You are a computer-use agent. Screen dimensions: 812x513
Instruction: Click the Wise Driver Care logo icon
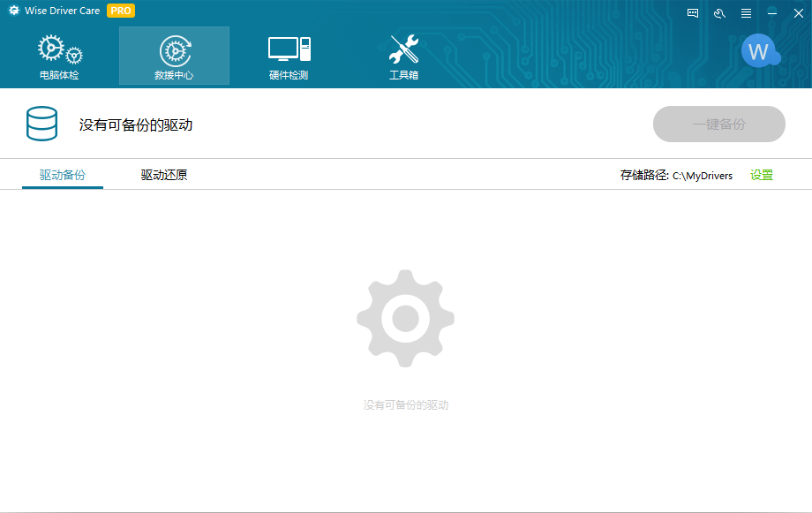[x=14, y=11]
